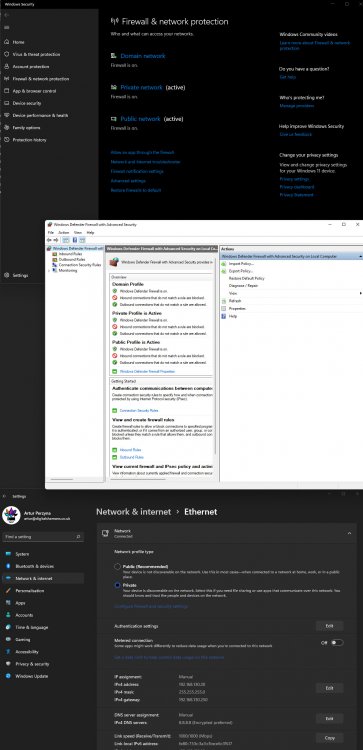Click Edit for IP assignment

[330, 688]
